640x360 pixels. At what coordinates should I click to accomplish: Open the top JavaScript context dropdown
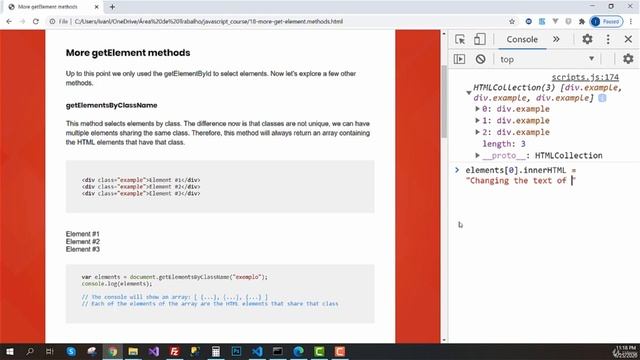(547, 59)
